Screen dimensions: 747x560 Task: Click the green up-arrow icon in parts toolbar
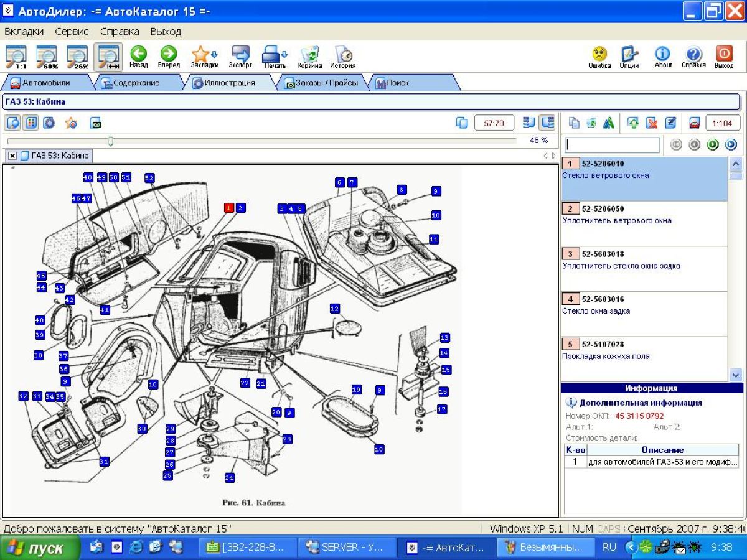pyautogui.click(x=633, y=123)
